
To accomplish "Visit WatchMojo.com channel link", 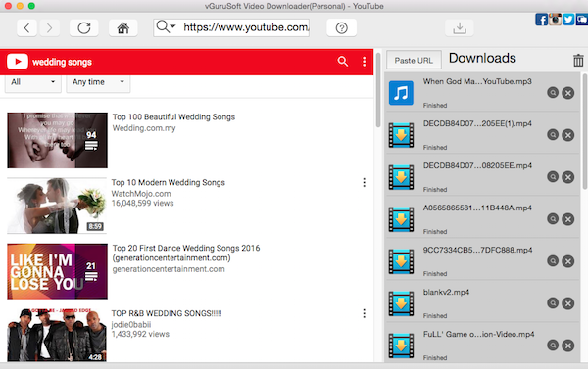I will point(141,194).
